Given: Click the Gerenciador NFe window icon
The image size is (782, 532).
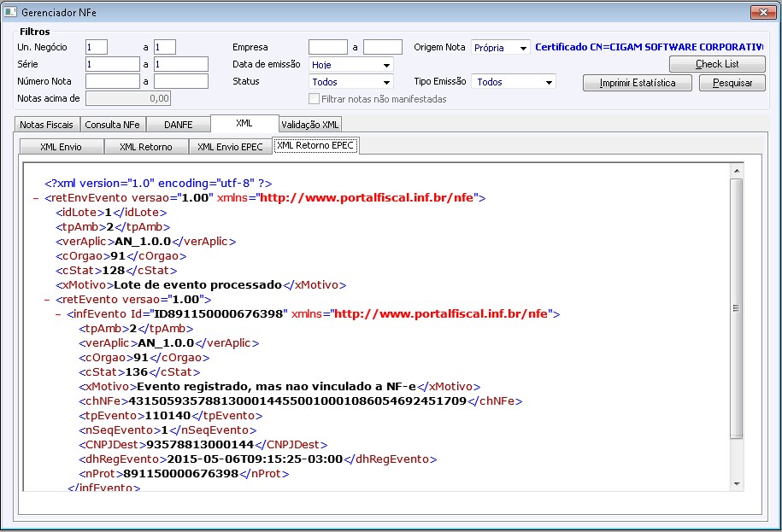Looking at the screenshot, I should [x=10, y=12].
